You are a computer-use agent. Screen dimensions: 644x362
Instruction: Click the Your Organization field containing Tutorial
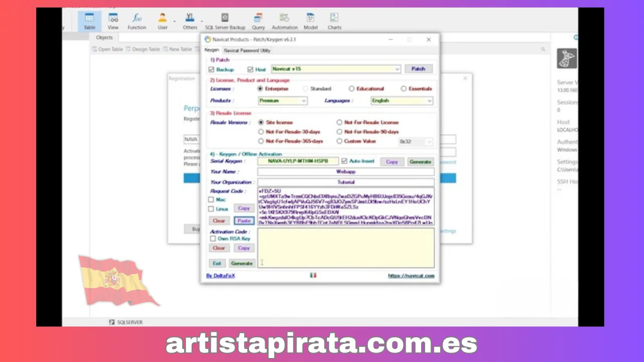click(x=346, y=183)
